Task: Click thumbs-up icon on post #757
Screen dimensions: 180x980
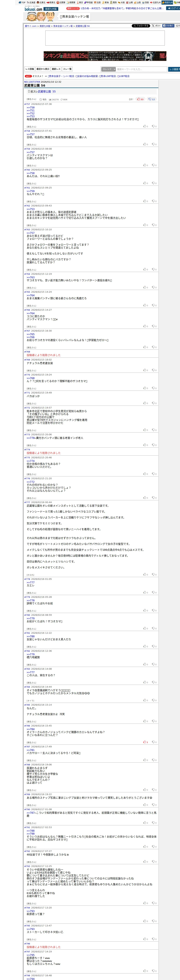Action: 145,126
